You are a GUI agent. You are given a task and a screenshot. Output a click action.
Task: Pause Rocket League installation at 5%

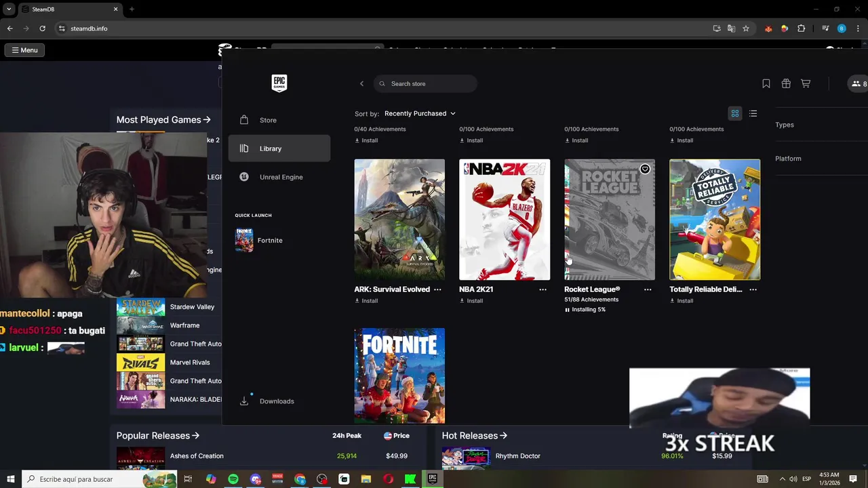568,310
